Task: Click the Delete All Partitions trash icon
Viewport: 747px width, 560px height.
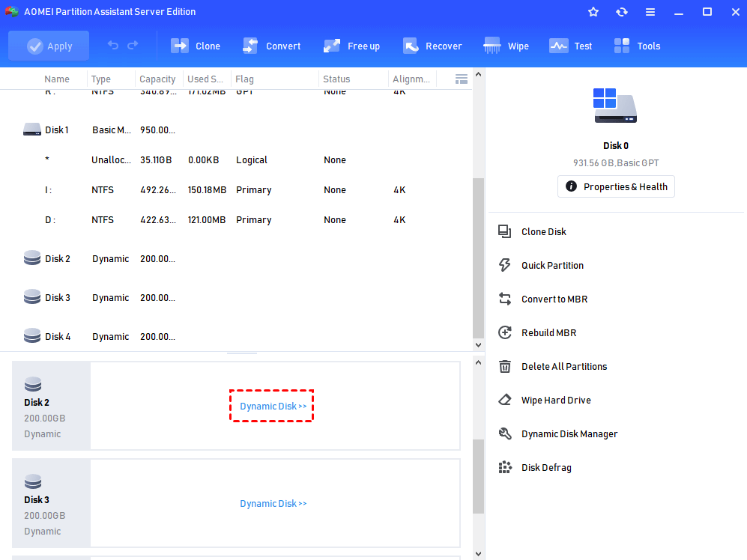Action: tap(504, 366)
